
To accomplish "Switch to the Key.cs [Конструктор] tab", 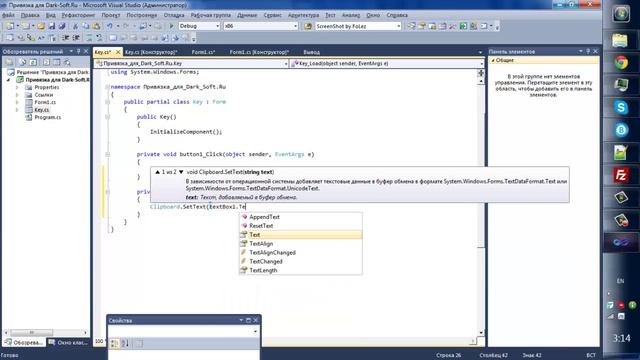I will coord(151,52).
